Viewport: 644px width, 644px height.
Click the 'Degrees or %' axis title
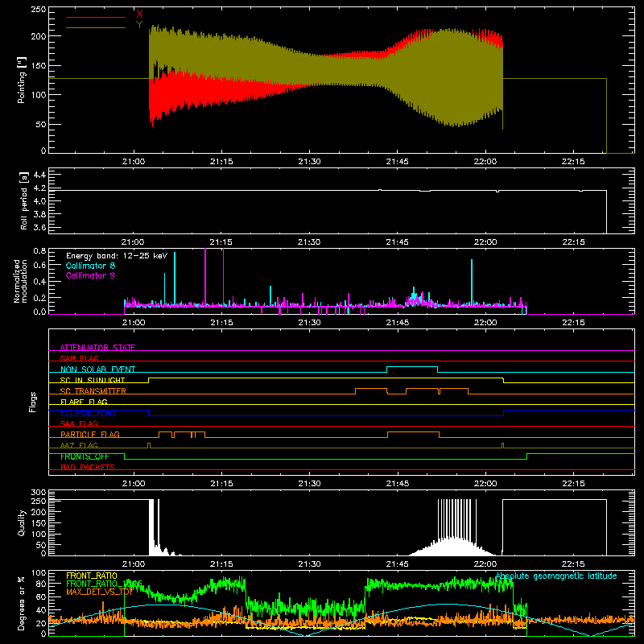[x=22, y=603]
